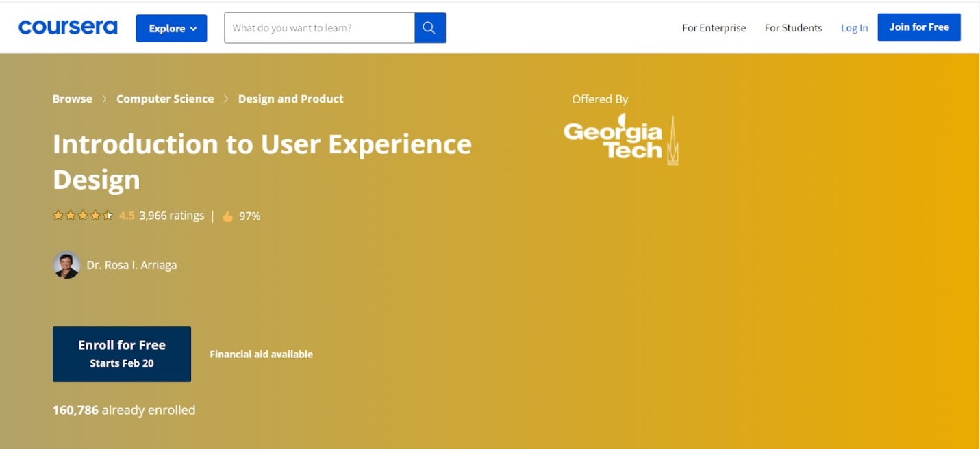
Task: Click the Coursera logo
Action: pyautogui.click(x=68, y=27)
